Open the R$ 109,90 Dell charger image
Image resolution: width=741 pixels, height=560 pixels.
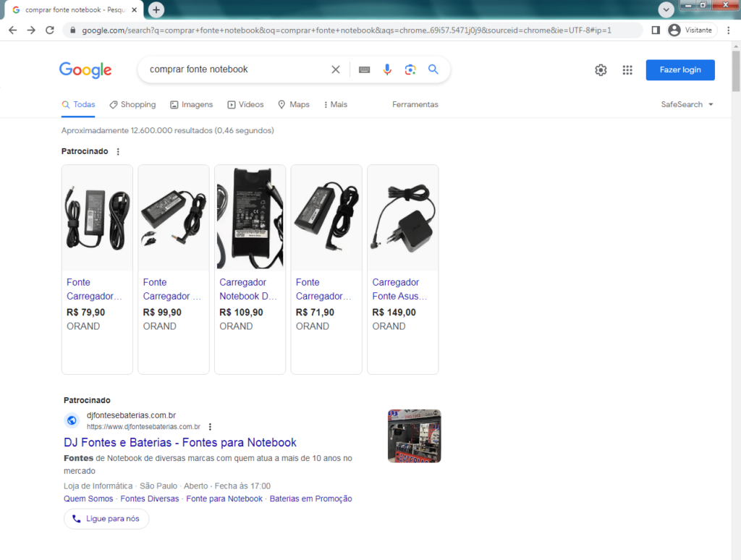click(x=250, y=218)
